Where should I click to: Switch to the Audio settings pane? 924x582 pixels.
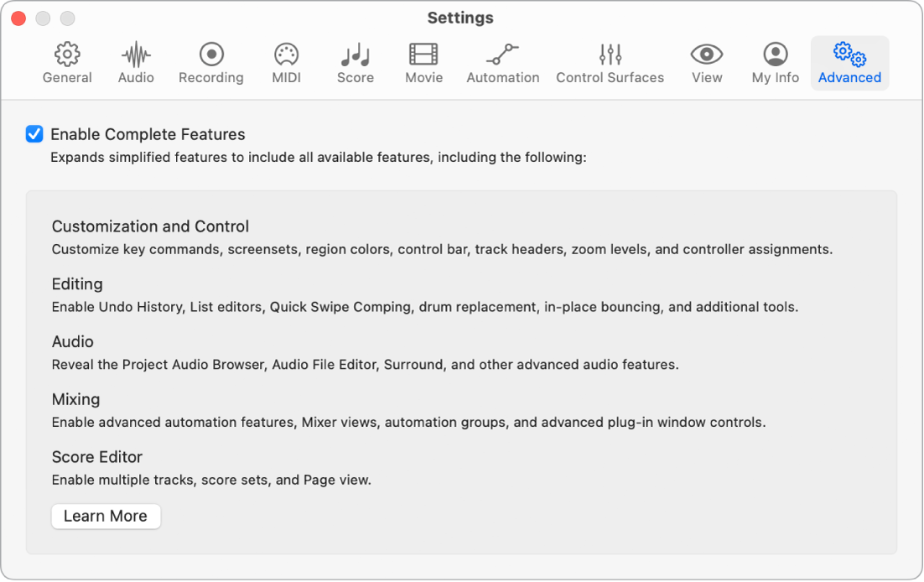[x=135, y=63]
